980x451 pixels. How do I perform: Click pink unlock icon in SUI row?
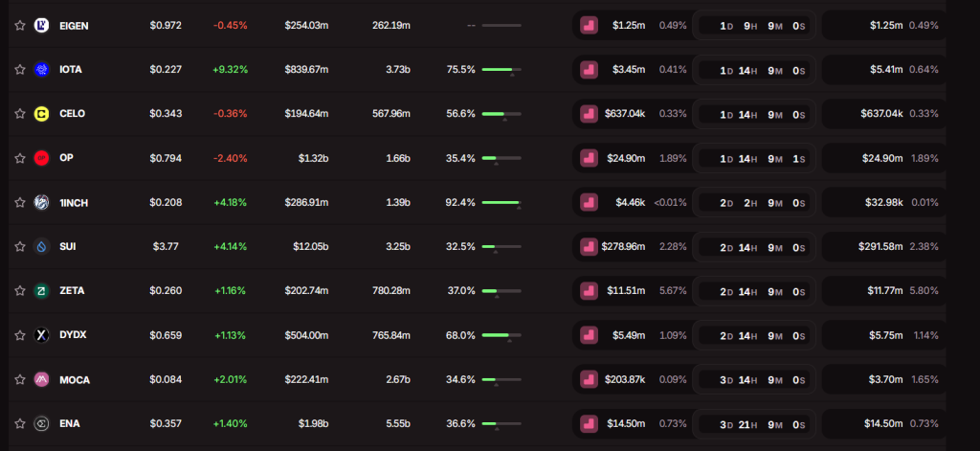[x=589, y=247]
